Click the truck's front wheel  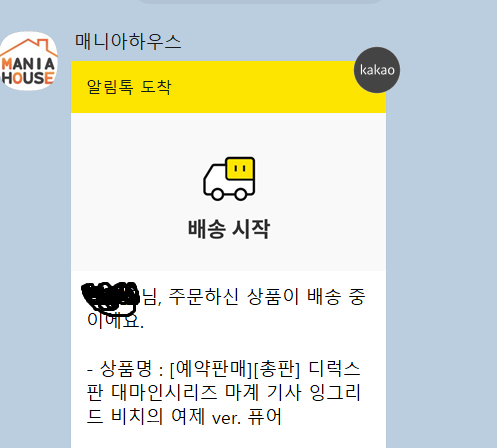tap(217, 194)
